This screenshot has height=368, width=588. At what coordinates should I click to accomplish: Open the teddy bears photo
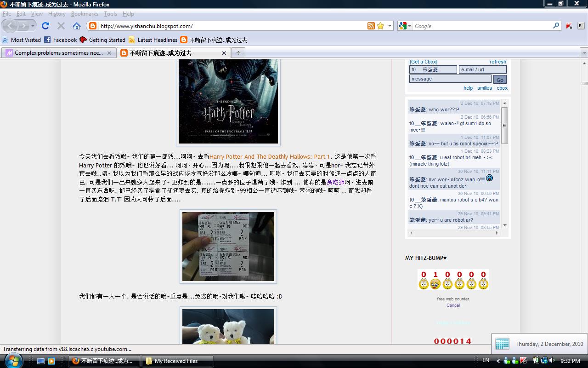pyautogui.click(x=228, y=326)
